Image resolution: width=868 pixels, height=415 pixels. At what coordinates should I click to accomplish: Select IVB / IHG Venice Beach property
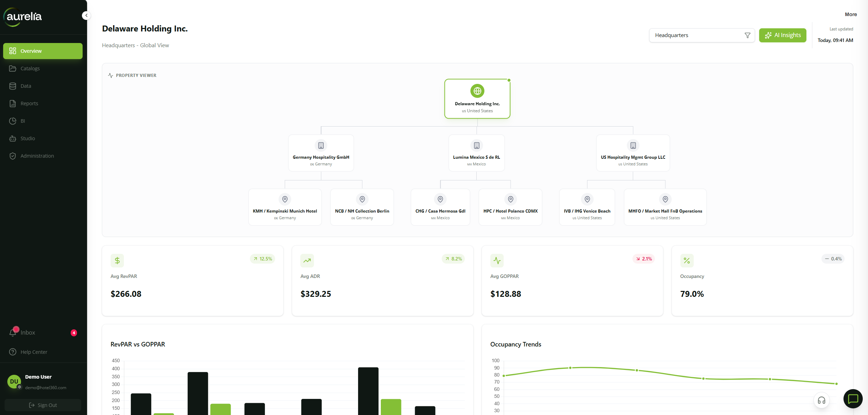[587, 207]
